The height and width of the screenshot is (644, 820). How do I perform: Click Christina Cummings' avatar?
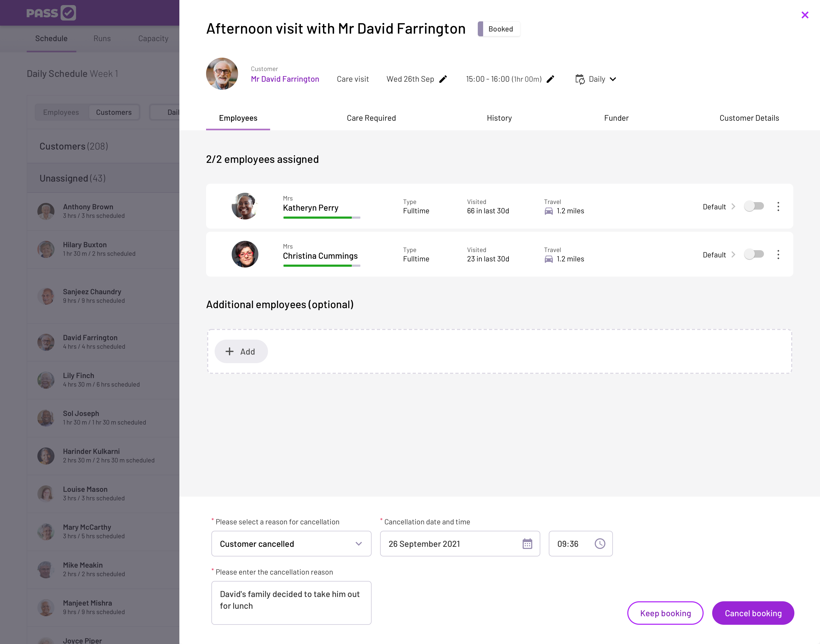click(x=245, y=254)
